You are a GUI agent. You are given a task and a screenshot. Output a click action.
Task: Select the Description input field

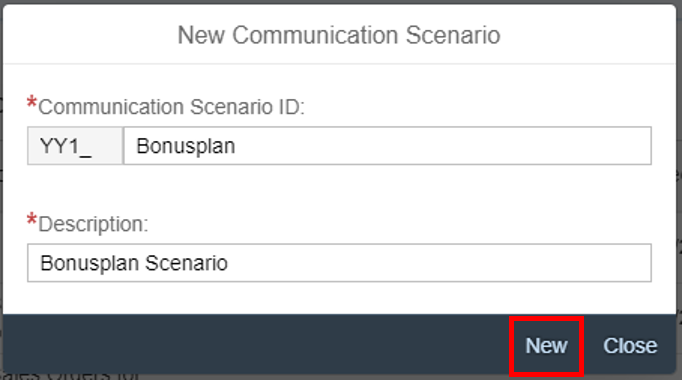point(339,263)
